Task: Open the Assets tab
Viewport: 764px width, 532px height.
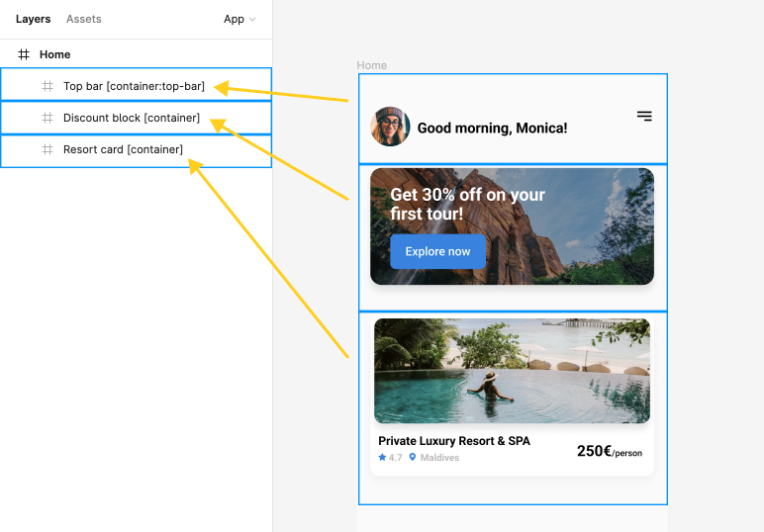Action: tap(84, 19)
